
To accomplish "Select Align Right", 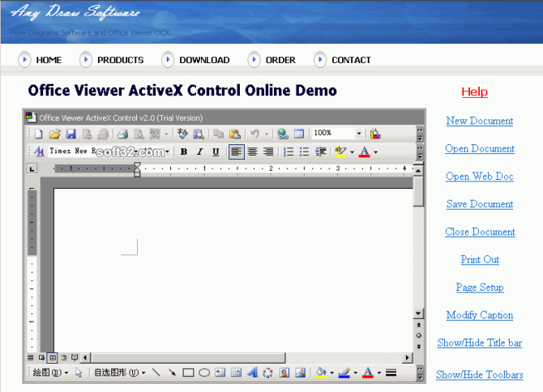I will [268, 151].
